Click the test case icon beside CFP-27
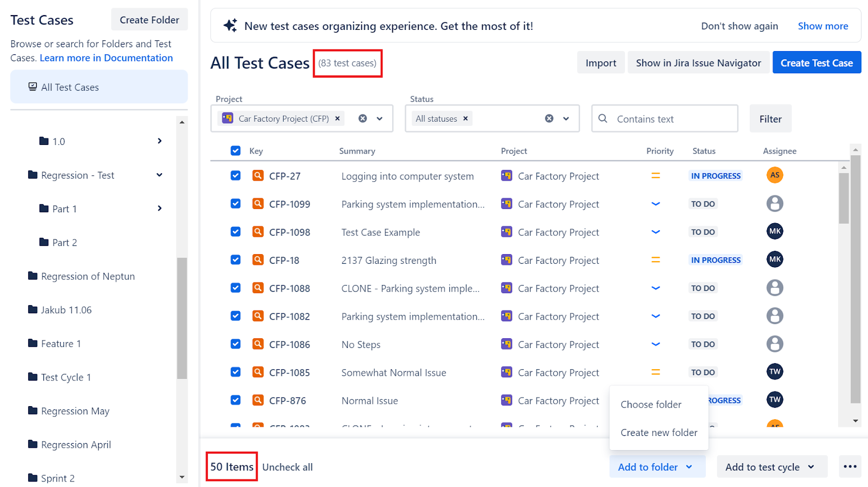The height and width of the screenshot is (487, 868). coord(258,175)
